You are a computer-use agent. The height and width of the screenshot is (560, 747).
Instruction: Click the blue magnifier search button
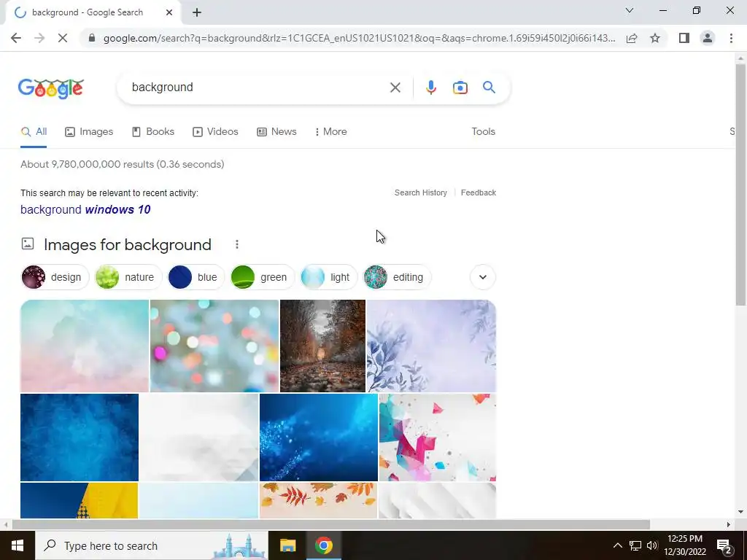click(489, 87)
